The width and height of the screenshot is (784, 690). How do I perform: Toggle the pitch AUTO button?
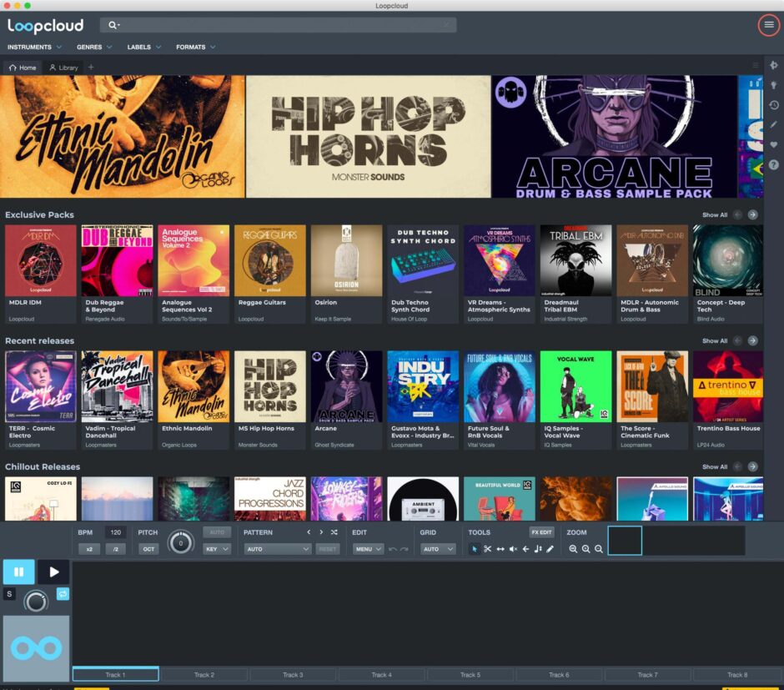217,532
